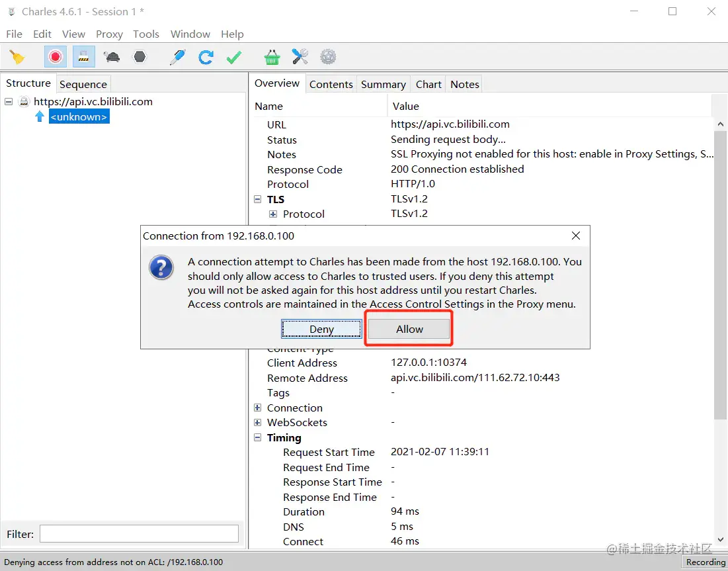
Task: Select the Client Address value 127.0.0.1:10374
Action: pos(428,363)
